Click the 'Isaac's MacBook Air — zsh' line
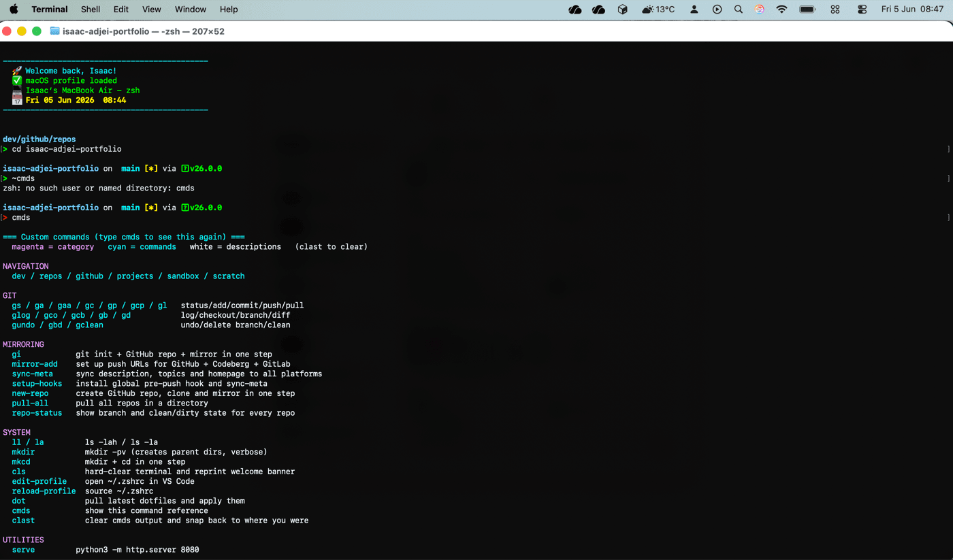 point(82,90)
